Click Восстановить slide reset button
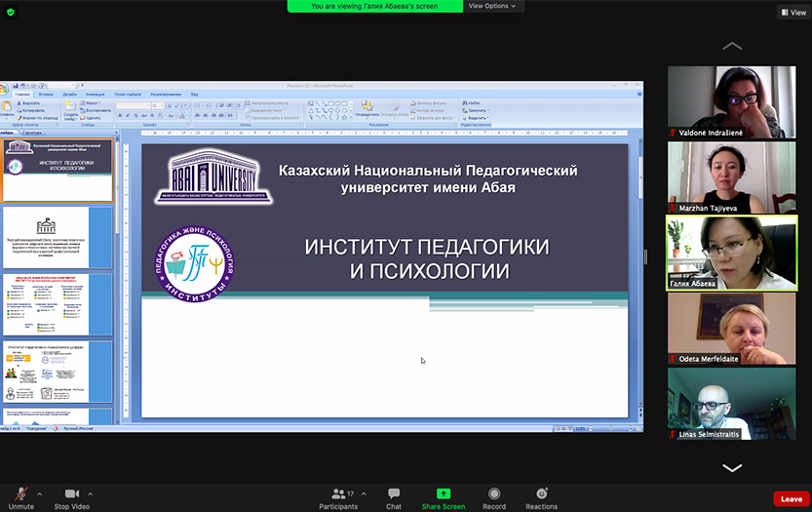The height and width of the screenshot is (512, 812). [x=96, y=110]
